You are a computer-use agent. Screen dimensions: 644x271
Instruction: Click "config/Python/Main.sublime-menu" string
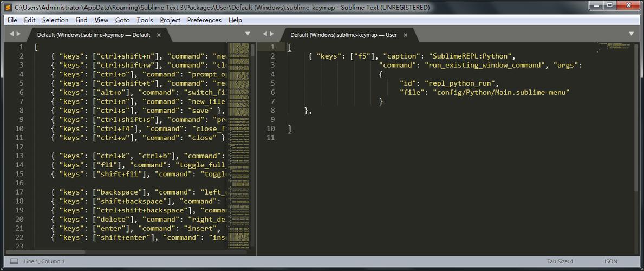point(501,92)
